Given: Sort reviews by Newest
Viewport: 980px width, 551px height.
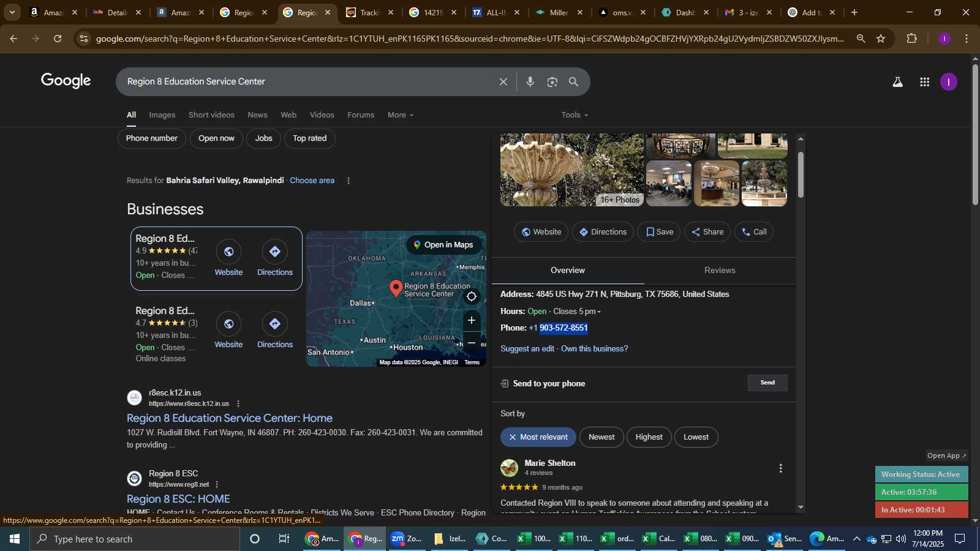Looking at the screenshot, I should pos(601,437).
